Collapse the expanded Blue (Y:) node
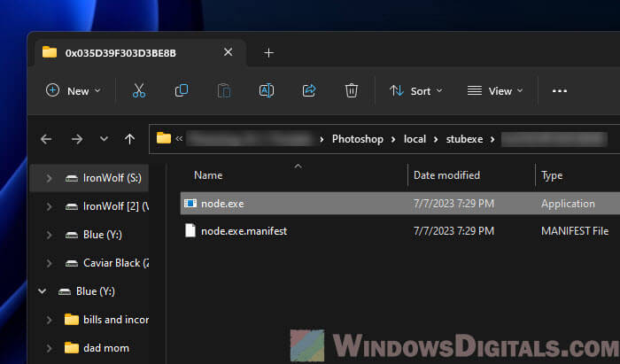Image resolution: width=620 pixels, height=364 pixels. 42,291
